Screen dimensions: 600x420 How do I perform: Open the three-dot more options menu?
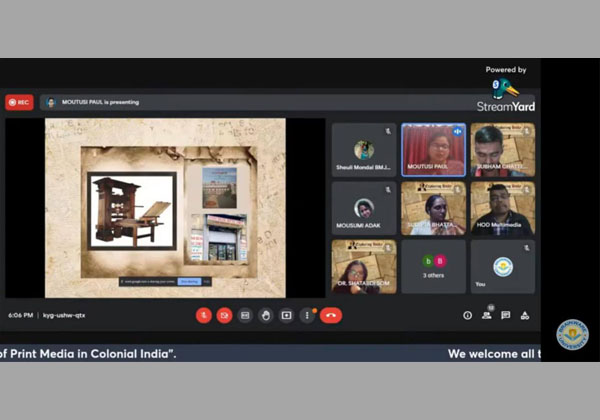click(x=307, y=315)
